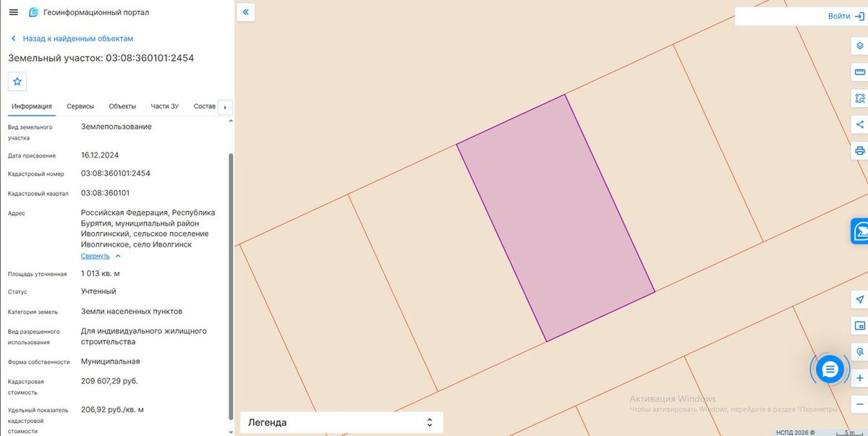Image resolution: width=868 pixels, height=436 pixels.
Task: Click the Землепользование plot type value
Action: [x=116, y=127]
